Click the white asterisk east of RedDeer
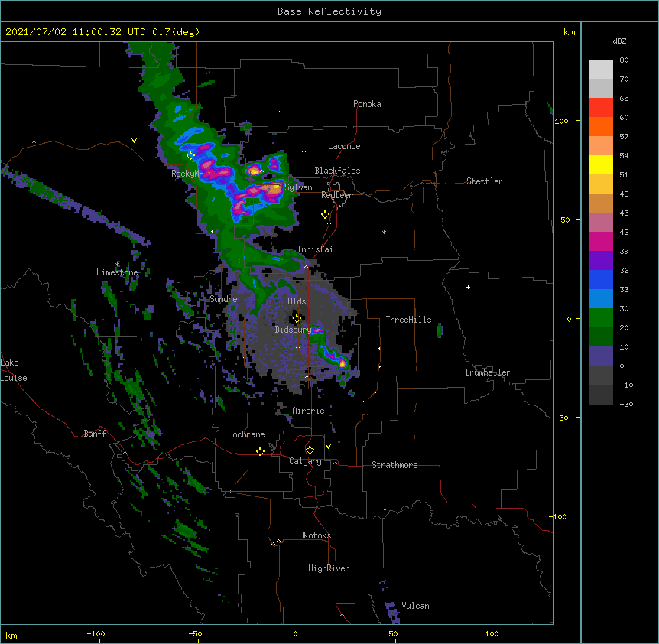Screen dimensions: 659x644 point(384,232)
